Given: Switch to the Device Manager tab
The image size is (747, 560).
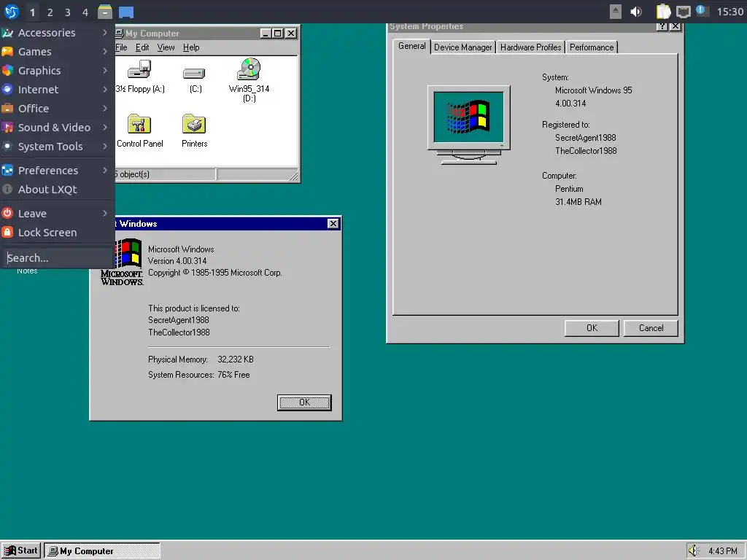Looking at the screenshot, I should coord(462,47).
